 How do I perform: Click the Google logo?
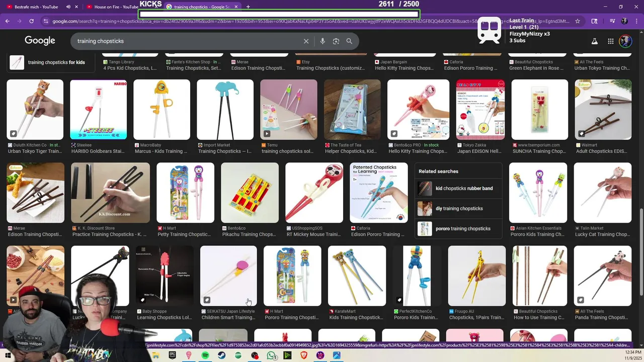(40, 41)
